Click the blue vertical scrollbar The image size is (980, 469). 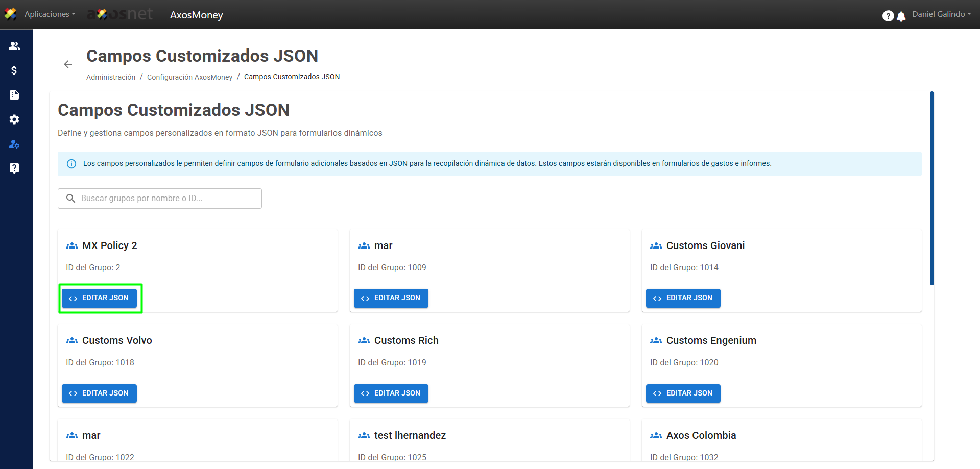click(931, 188)
